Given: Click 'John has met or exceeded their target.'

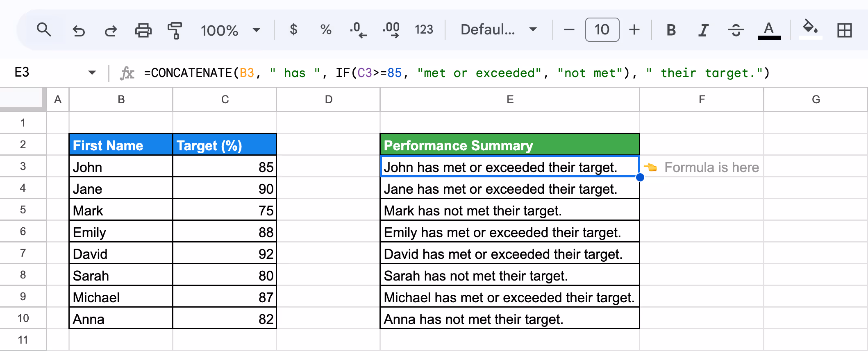Looking at the screenshot, I should [x=510, y=166].
